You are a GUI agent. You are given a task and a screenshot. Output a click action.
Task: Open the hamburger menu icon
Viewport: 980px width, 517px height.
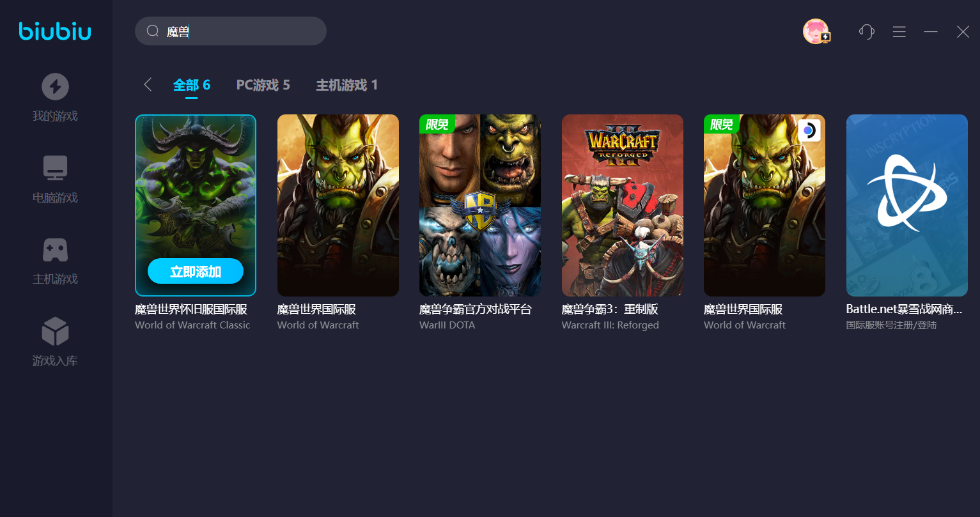point(899,31)
